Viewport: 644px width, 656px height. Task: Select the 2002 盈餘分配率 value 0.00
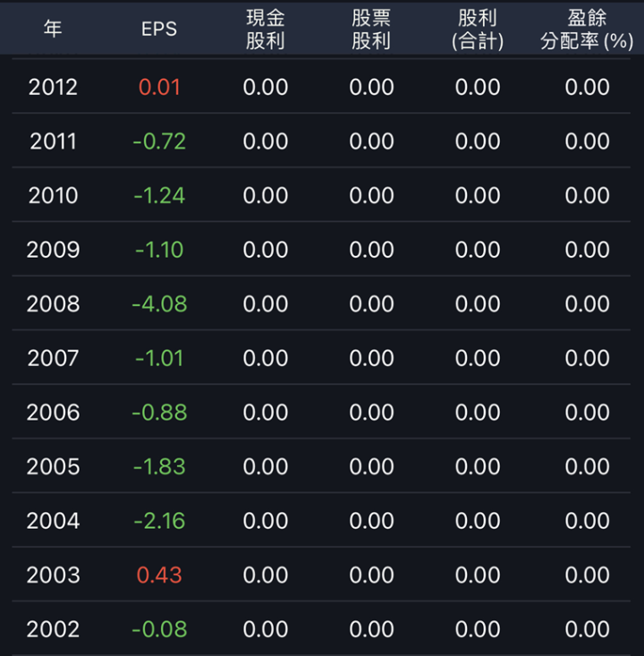tap(587, 629)
